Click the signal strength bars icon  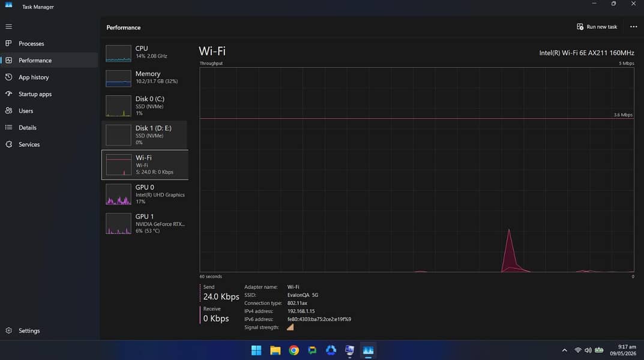pos(290,327)
